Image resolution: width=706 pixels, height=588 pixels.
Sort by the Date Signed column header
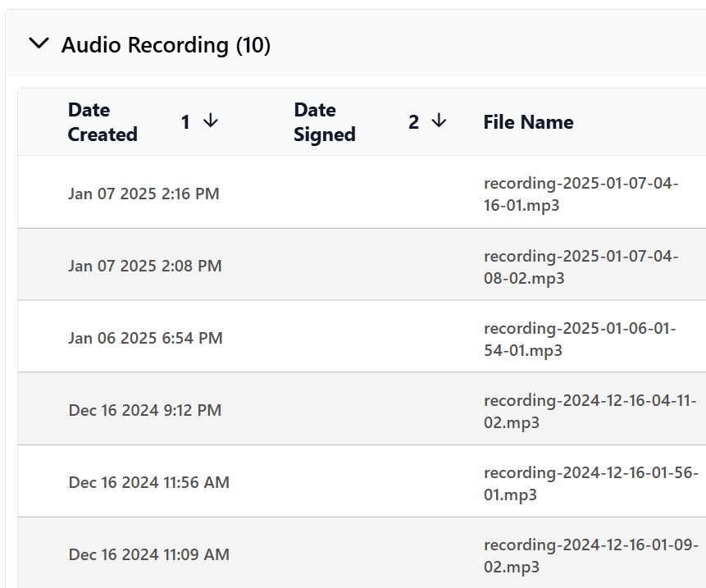(325, 122)
